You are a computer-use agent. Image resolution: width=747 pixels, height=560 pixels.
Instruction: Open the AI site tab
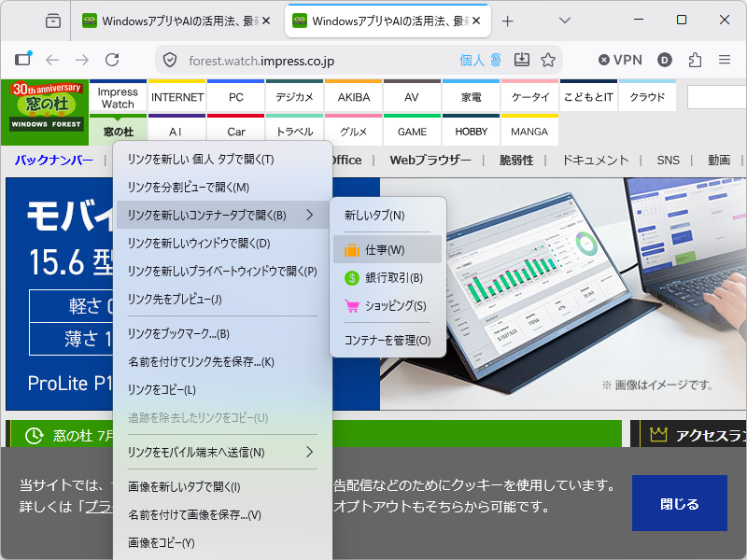coord(177,130)
